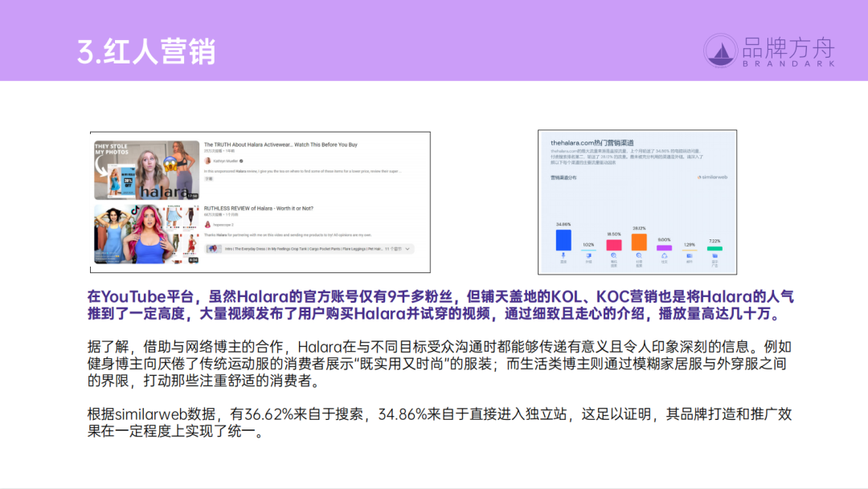Open 'RUTHLESS REVIEW of Halara' video title

click(x=259, y=209)
